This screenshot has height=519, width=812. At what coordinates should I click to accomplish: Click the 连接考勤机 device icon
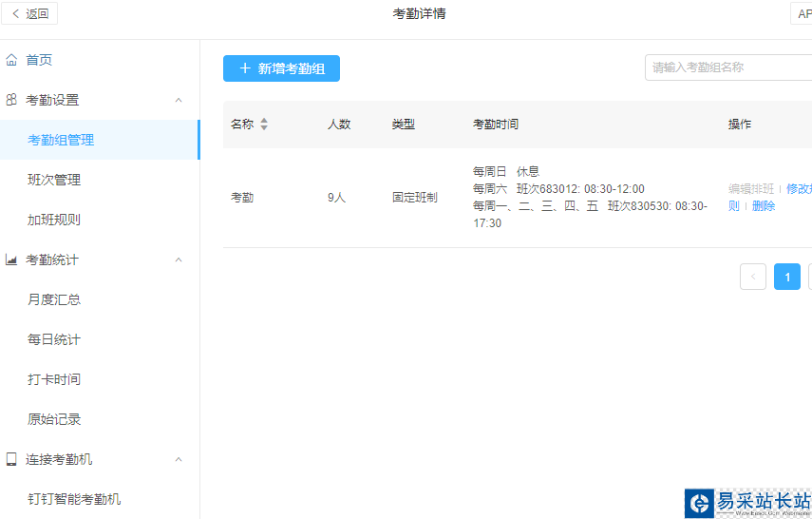[11, 459]
